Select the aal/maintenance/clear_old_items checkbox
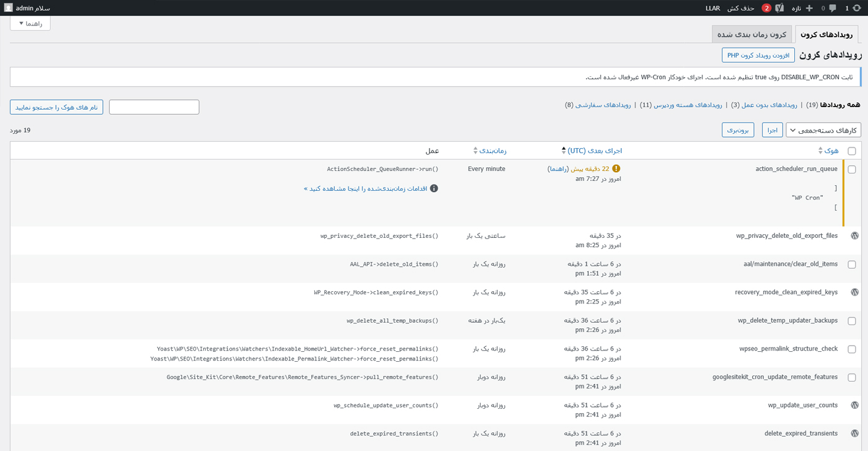 (851, 265)
